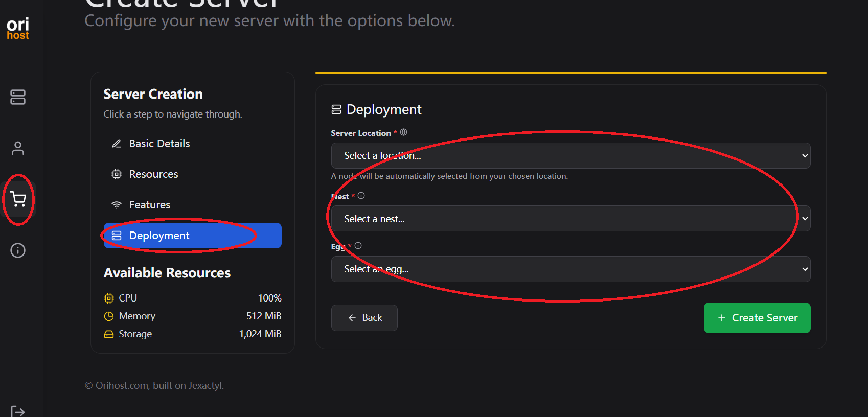Image resolution: width=868 pixels, height=417 pixels.
Task: Open the shopping cart store icon
Action: [18, 199]
